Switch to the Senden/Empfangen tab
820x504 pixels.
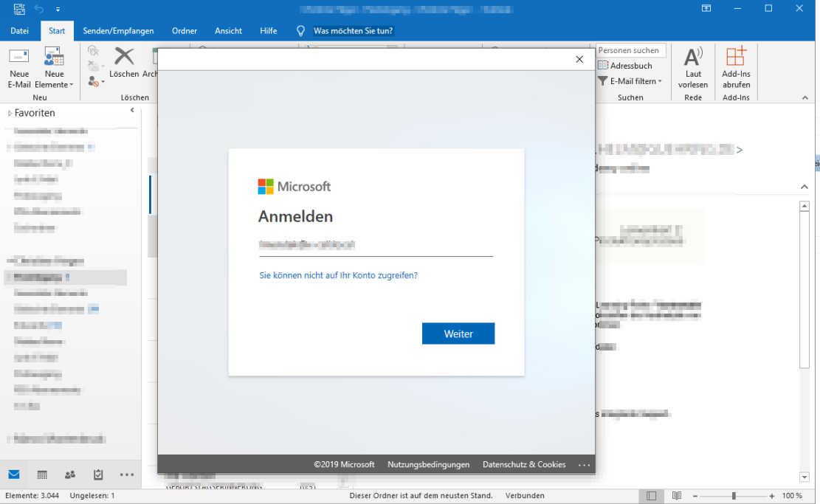118,31
